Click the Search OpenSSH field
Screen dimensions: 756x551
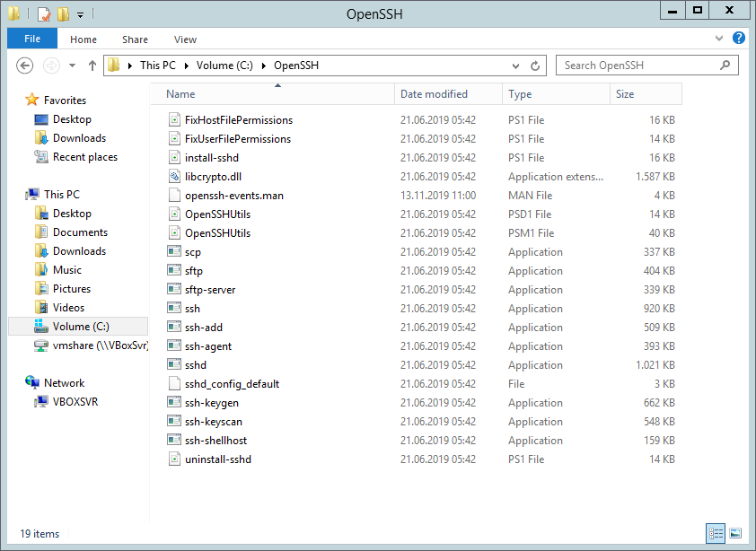pyautogui.click(x=647, y=66)
